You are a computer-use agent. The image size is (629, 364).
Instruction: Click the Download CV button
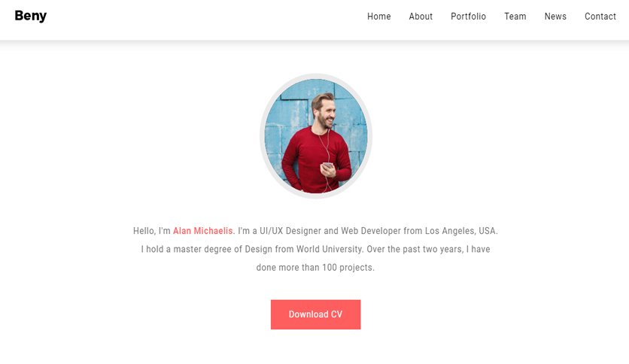(316, 314)
